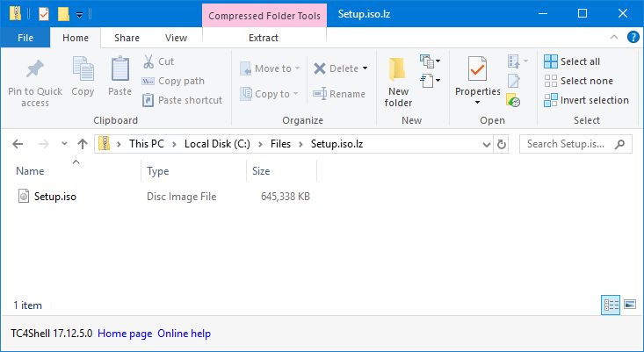Open the TC4Shell Home page link
Image resolution: width=644 pixels, height=352 pixels.
point(125,334)
